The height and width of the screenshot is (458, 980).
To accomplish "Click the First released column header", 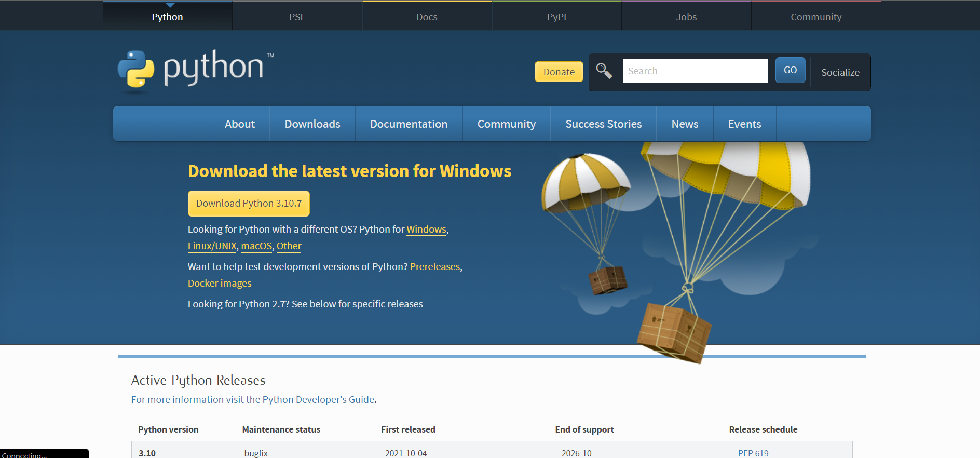I will 408,429.
